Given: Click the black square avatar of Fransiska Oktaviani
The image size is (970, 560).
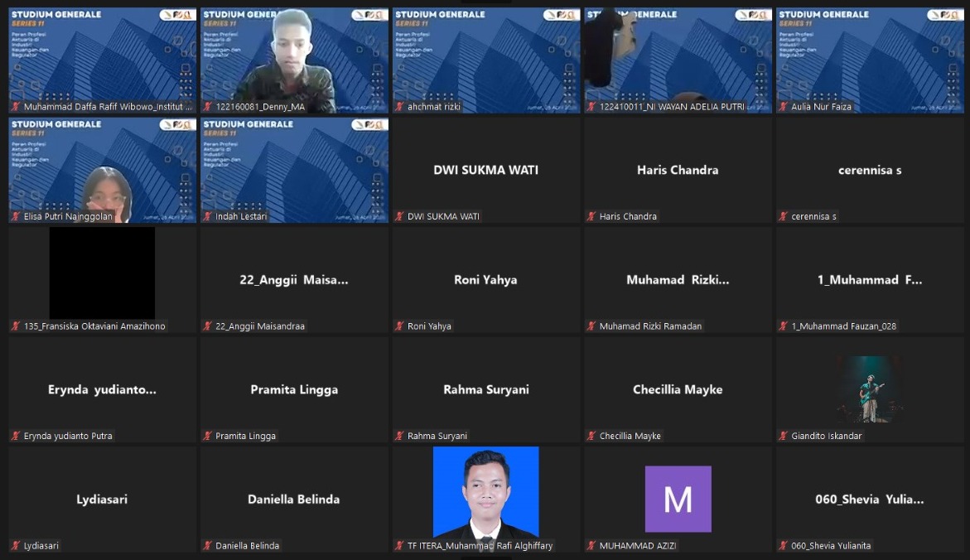Looking at the screenshot, I should [x=102, y=273].
